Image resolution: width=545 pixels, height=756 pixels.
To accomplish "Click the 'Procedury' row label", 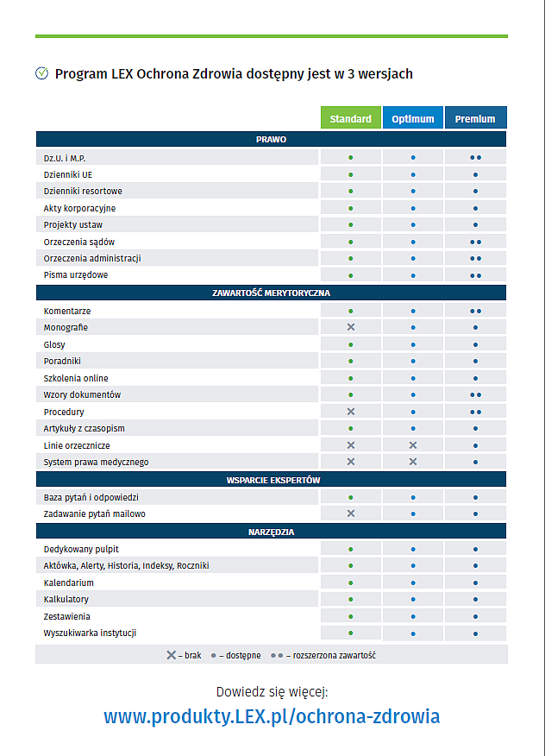I will [64, 413].
